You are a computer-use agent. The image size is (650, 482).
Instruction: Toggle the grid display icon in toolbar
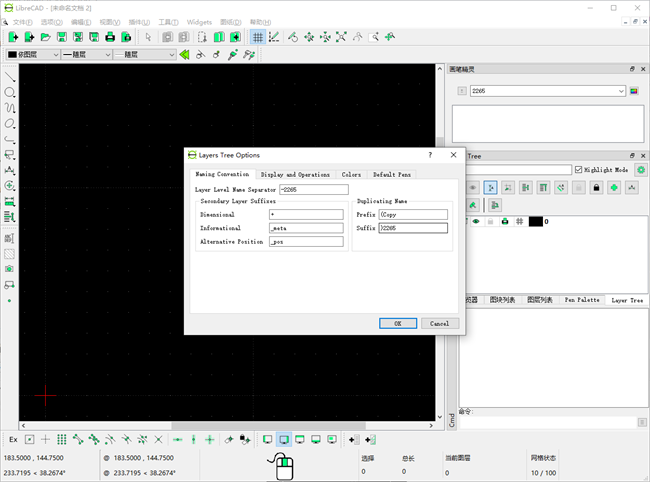click(257, 37)
